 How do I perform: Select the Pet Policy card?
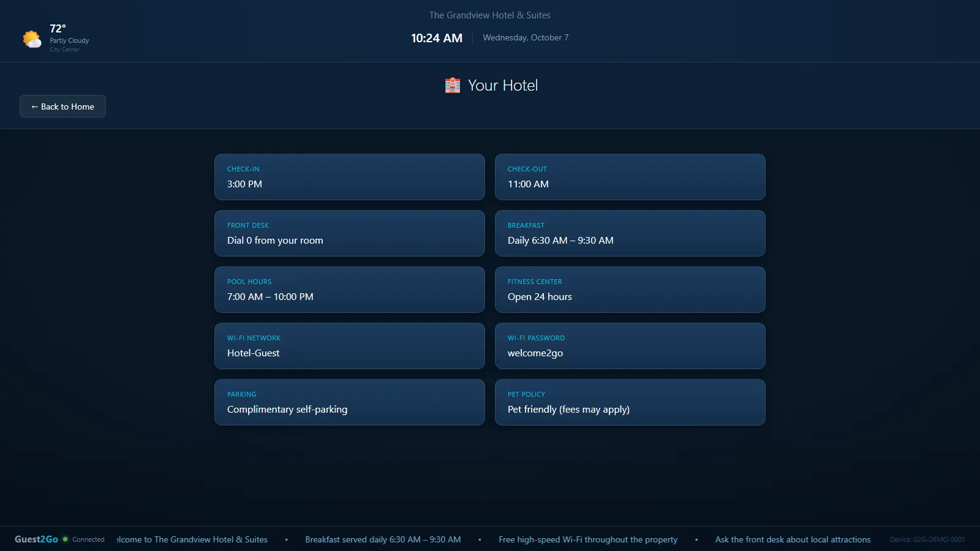click(630, 402)
